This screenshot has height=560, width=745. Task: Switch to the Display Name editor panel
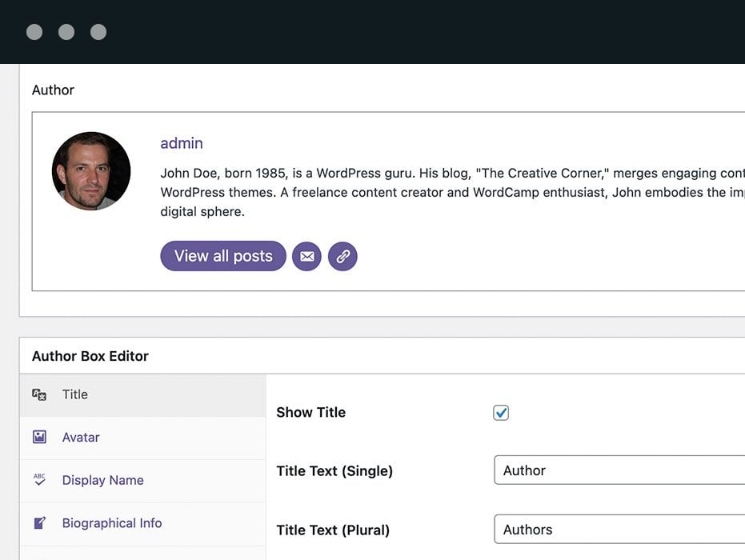102,480
